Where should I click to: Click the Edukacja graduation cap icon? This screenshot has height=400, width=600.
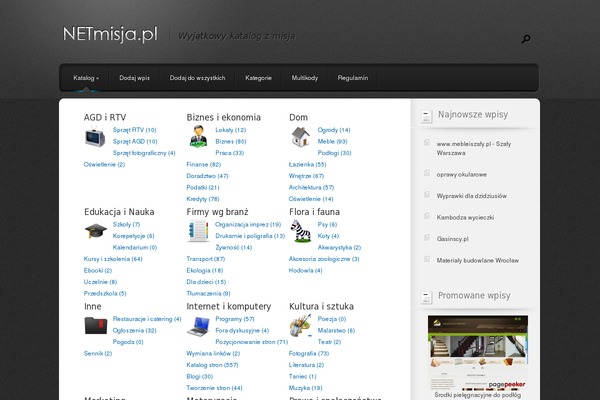[96, 232]
